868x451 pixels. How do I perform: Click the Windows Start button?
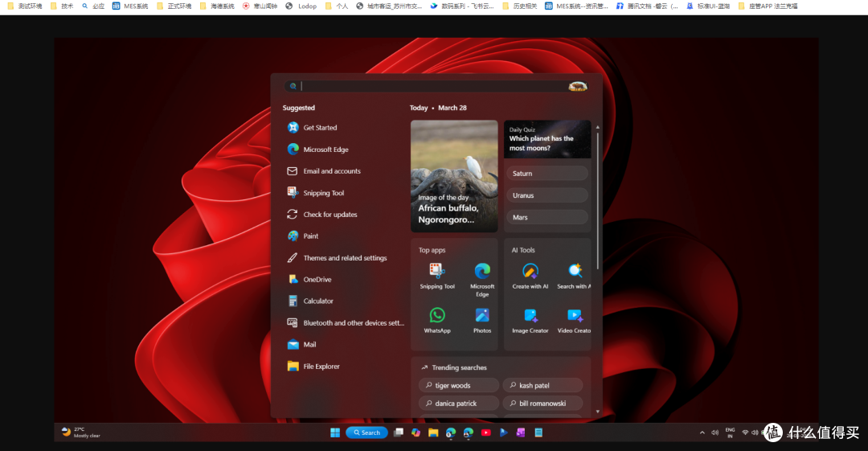point(335,433)
